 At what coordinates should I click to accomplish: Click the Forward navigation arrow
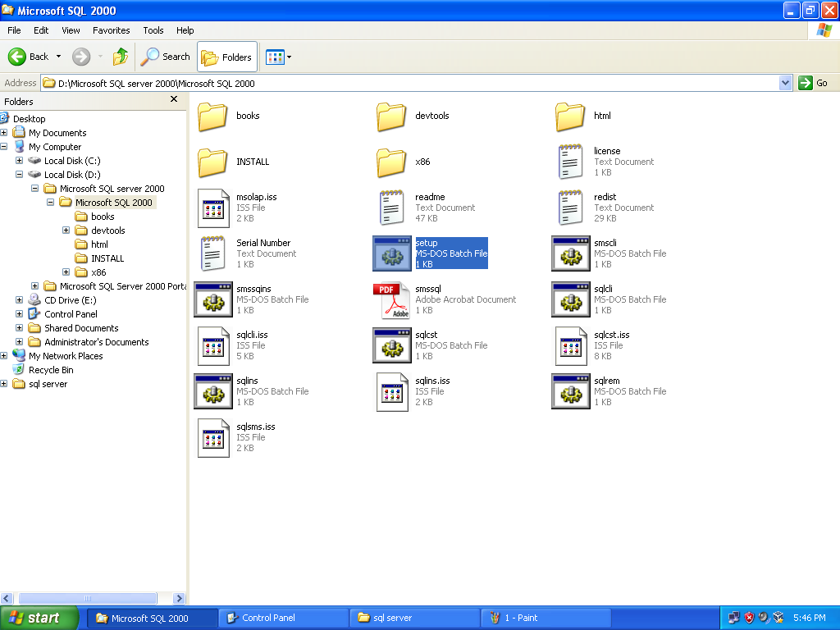click(81, 57)
